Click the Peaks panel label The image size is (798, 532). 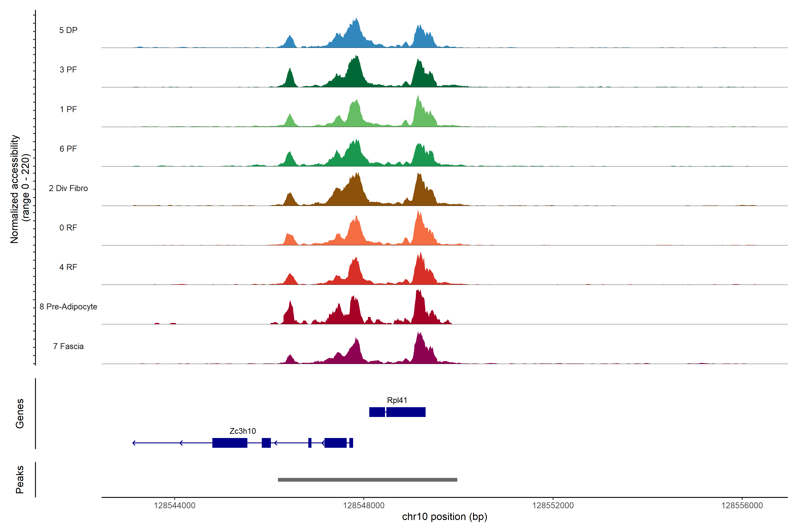[x=20, y=479]
